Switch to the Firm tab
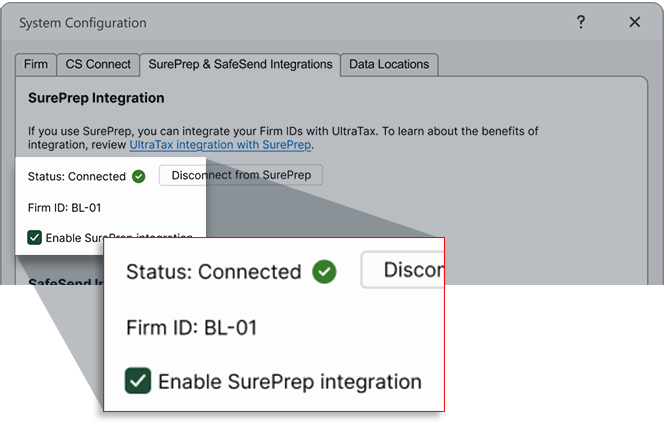Image resolution: width=665 pixels, height=424 pixels. [36, 64]
